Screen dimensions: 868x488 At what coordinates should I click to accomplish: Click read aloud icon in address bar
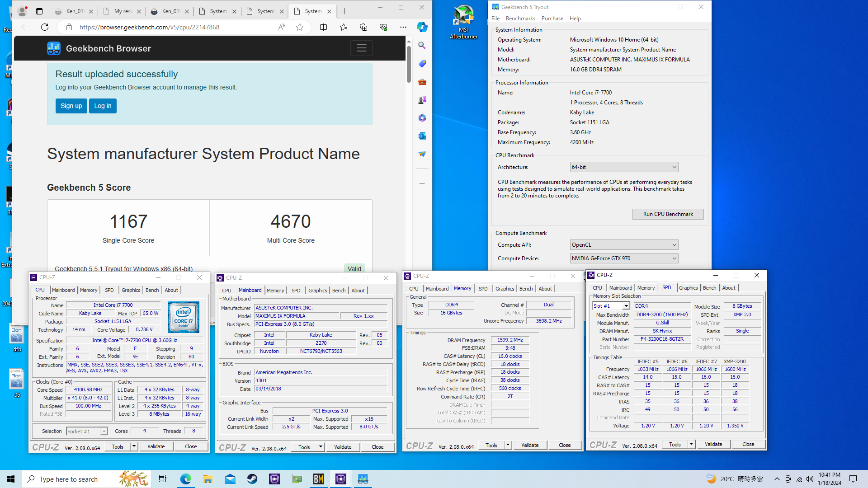tap(282, 27)
